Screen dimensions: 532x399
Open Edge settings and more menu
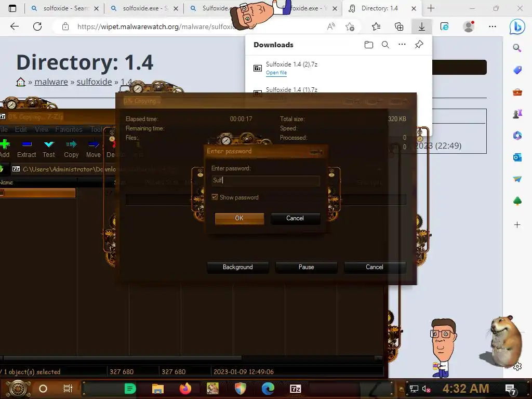pos(493,26)
